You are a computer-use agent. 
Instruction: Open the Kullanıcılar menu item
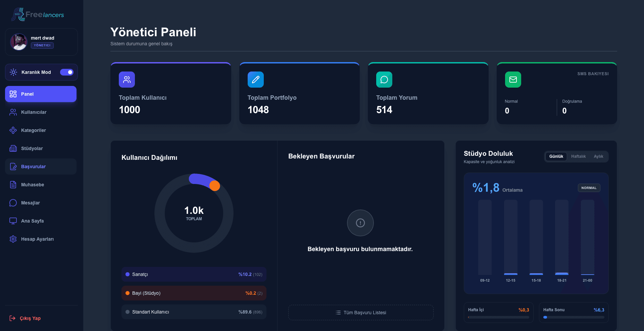point(41,112)
